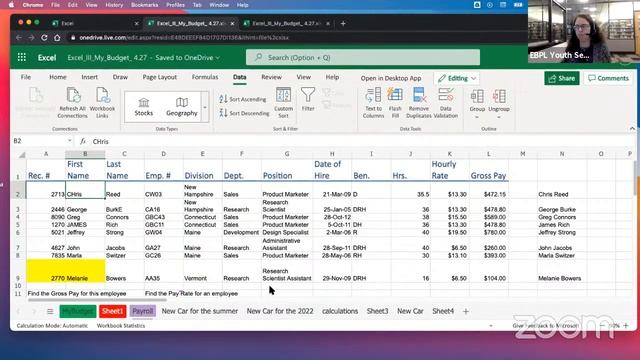Open the Apple menu
This screenshot has width=640, height=360.
tap(11, 5)
